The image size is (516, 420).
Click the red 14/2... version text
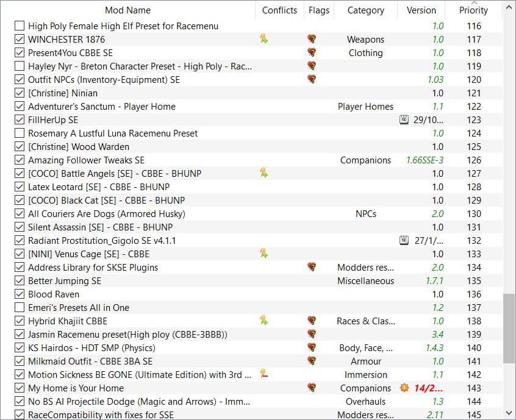[428, 388]
